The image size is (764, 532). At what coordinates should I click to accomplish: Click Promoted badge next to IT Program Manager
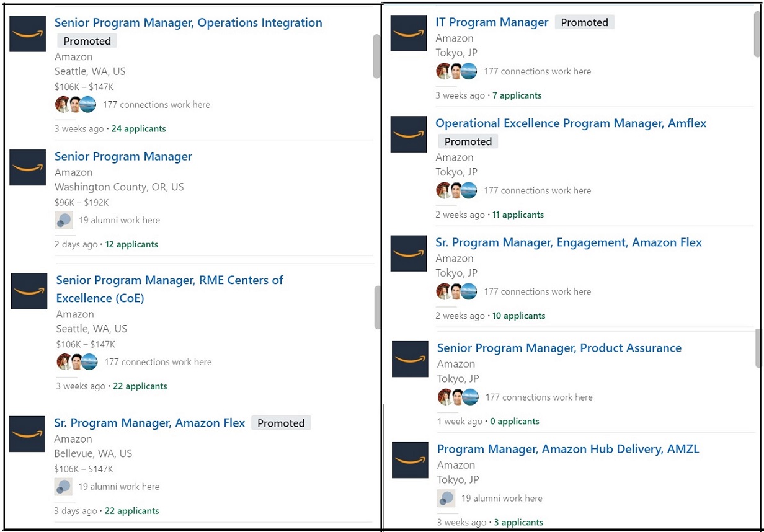point(585,22)
